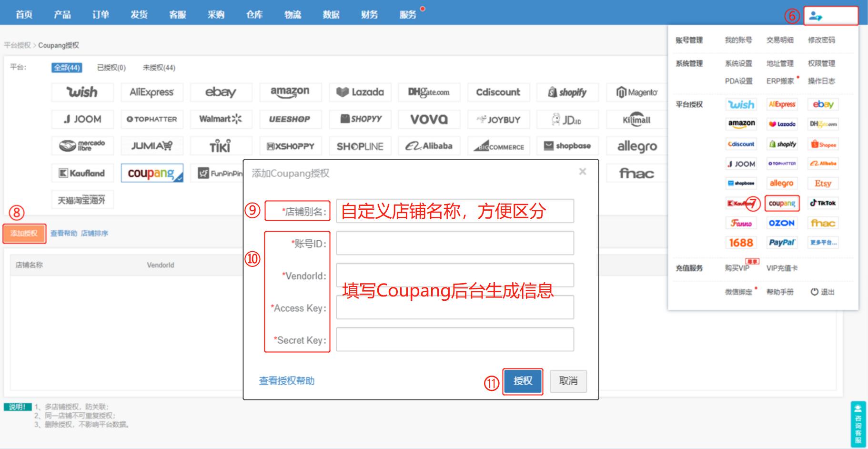Screen dimensions: 868x449
Task: Click the 1688 platform icon
Action: point(741,243)
